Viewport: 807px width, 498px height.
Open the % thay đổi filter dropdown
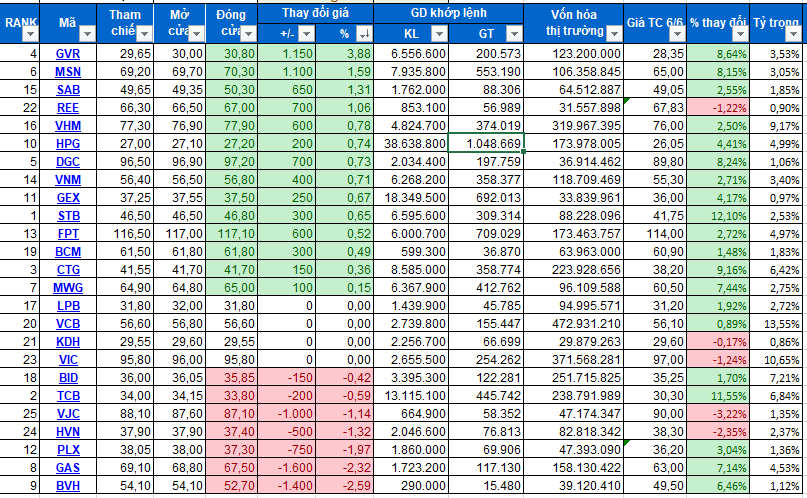tap(740, 34)
